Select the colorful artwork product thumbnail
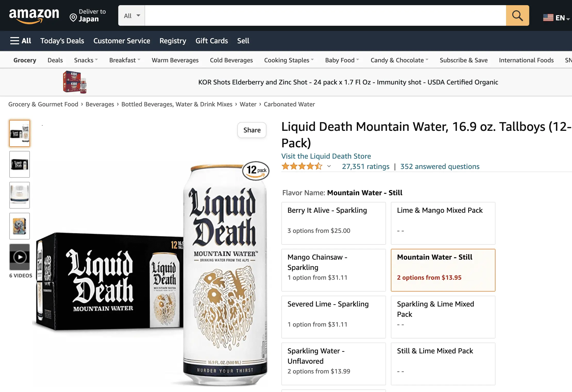 pyautogui.click(x=20, y=226)
